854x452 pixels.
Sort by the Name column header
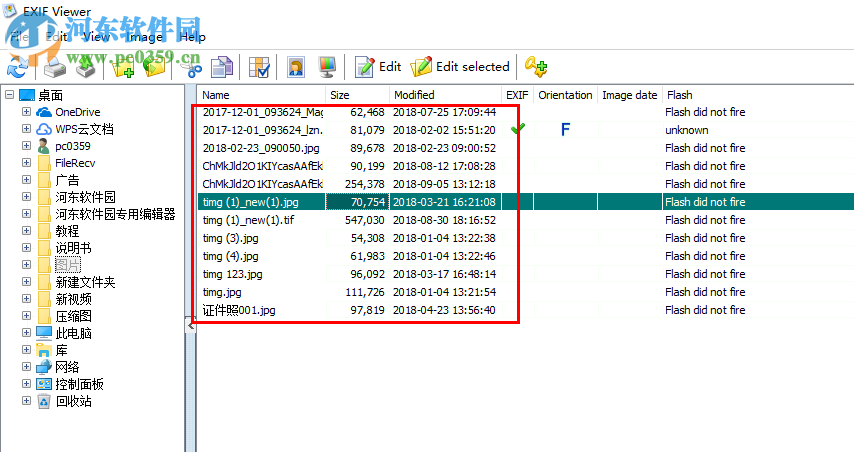261,95
